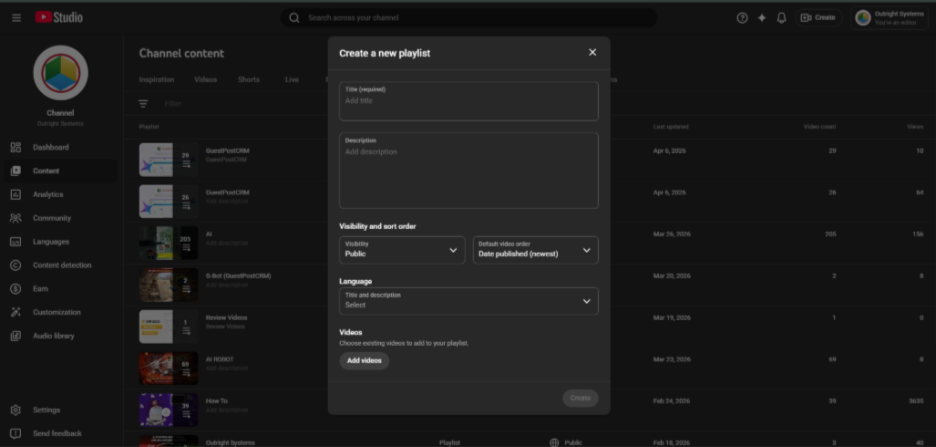The image size is (936, 447).
Task: Click the Languages sidebar icon
Action: point(16,242)
